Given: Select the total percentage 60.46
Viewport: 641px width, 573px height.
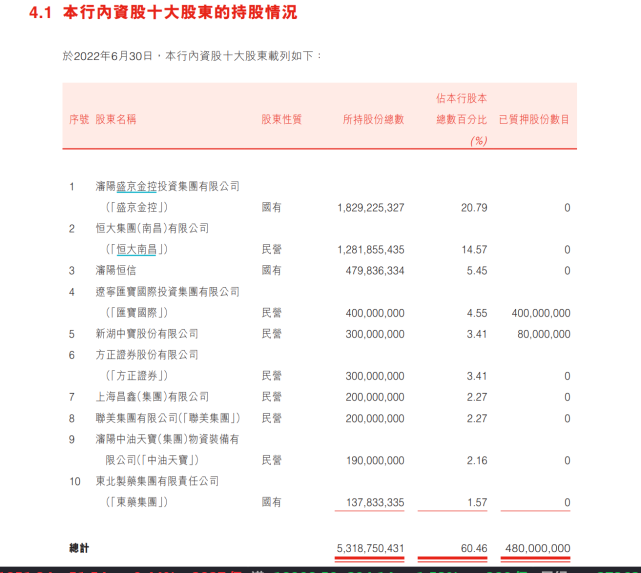Looking at the screenshot, I should pyautogui.click(x=471, y=548).
